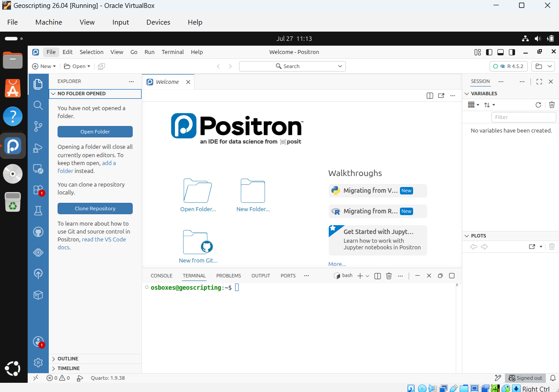The height and width of the screenshot is (392, 559).
Task: Click the New from Git... welcome shortcut
Action: 198,246
